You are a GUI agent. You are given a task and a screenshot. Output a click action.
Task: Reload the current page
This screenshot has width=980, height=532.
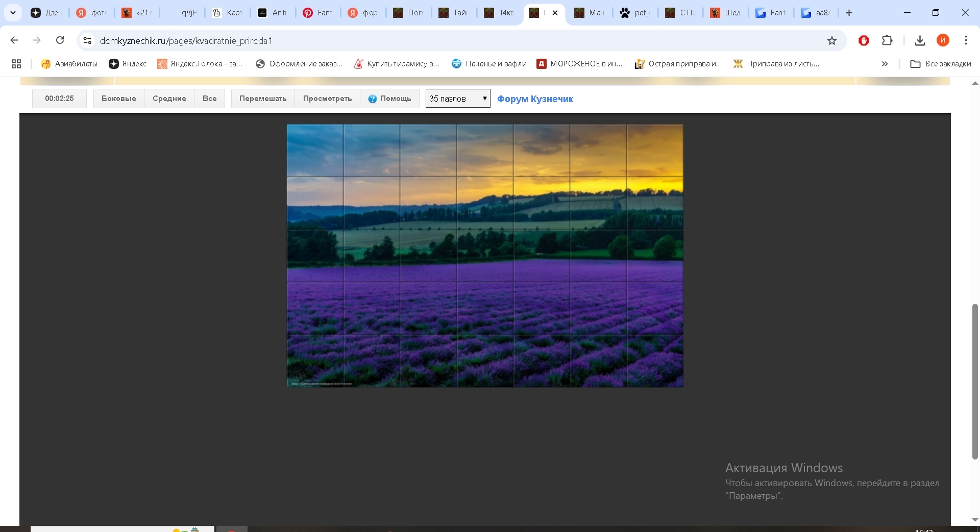tap(60, 40)
